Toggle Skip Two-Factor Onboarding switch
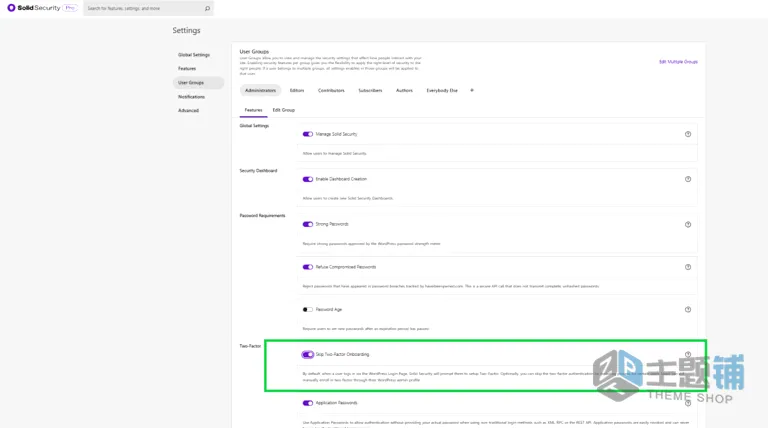768x428 pixels. pyautogui.click(x=308, y=354)
